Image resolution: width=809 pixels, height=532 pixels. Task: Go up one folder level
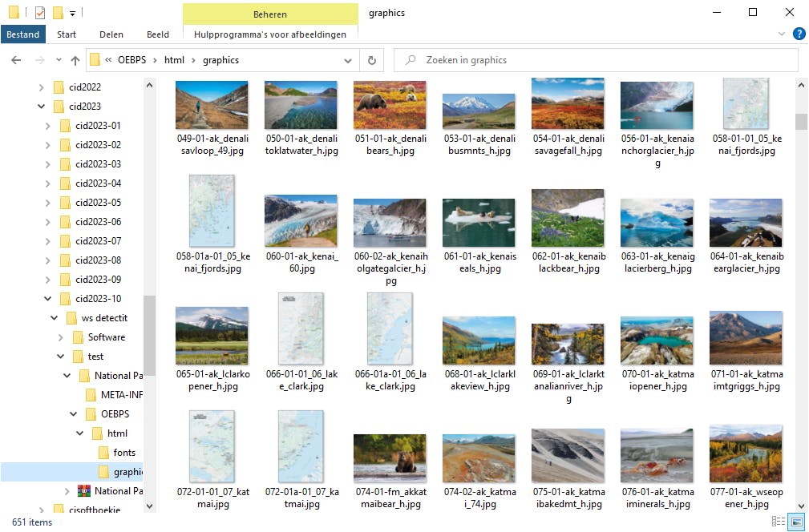point(75,60)
